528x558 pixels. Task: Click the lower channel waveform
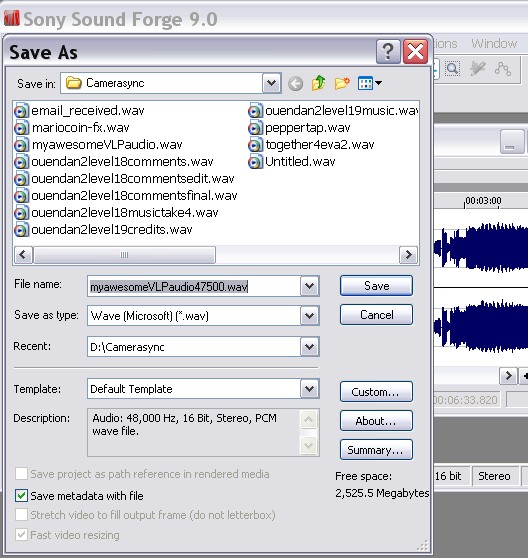(481, 326)
